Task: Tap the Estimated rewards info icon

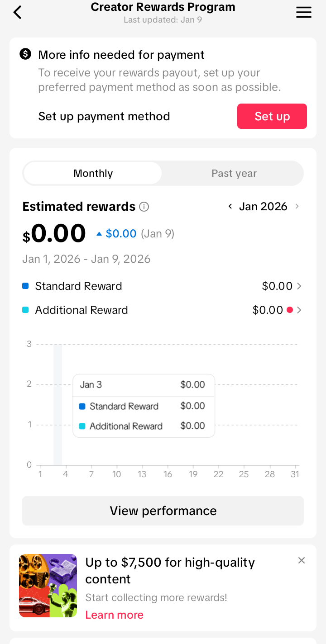Action: (x=144, y=207)
